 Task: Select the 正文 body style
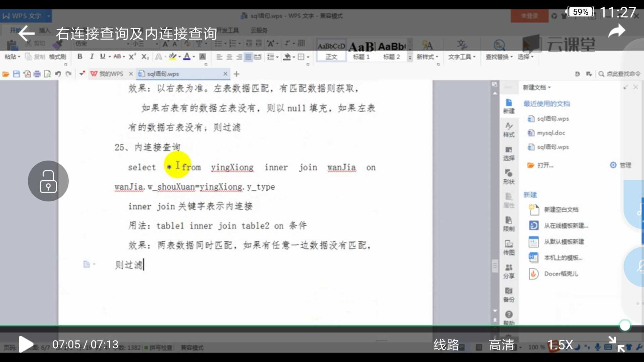point(331,51)
